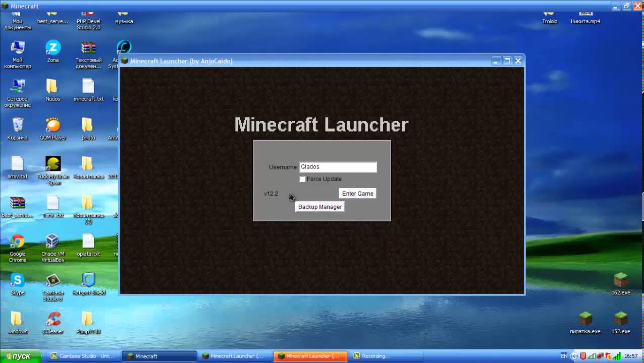Open Сетевое окружение desktop icon

pyautogui.click(x=18, y=93)
